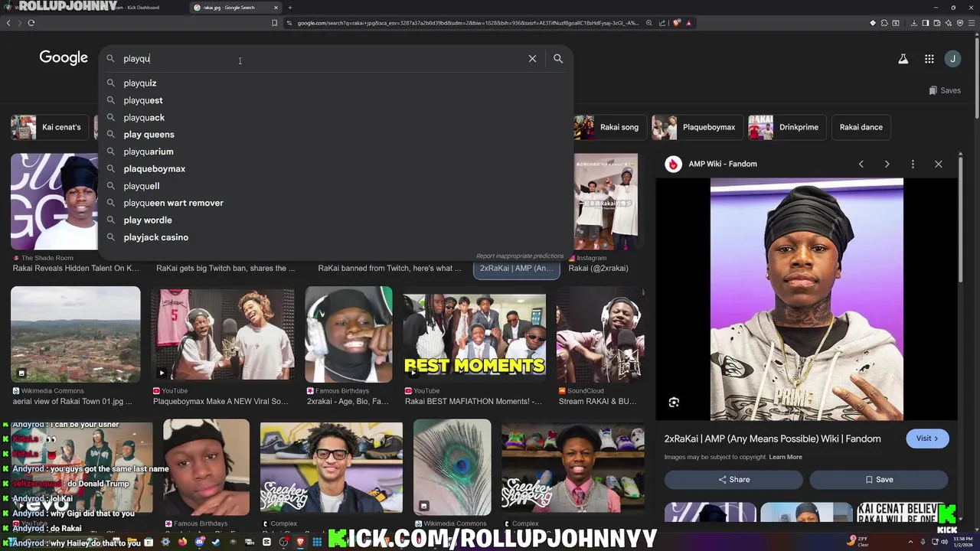Click the share icon in address bar
980x551 pixels.
point(662,23)
